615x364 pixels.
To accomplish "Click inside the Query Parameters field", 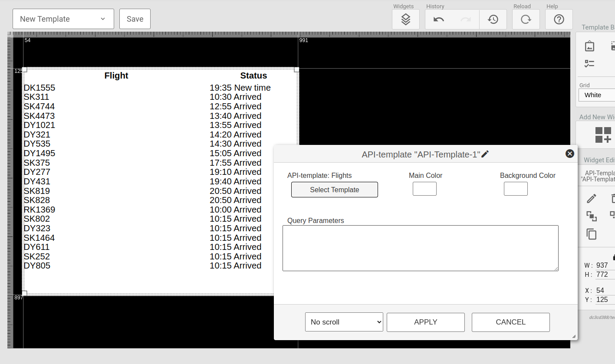I will click(420, 248).
